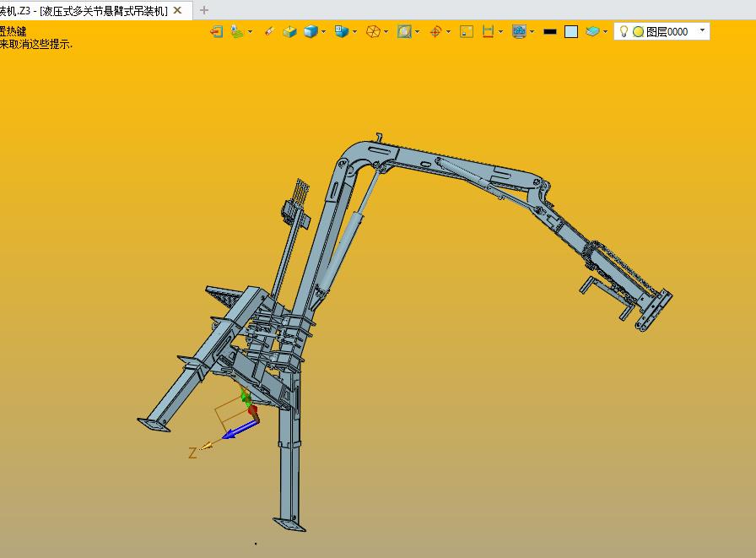The width and height of the screenshot is (756, 558).
Task: Close the current document tab
Action: pyautogui.click(x=177, y=10)
